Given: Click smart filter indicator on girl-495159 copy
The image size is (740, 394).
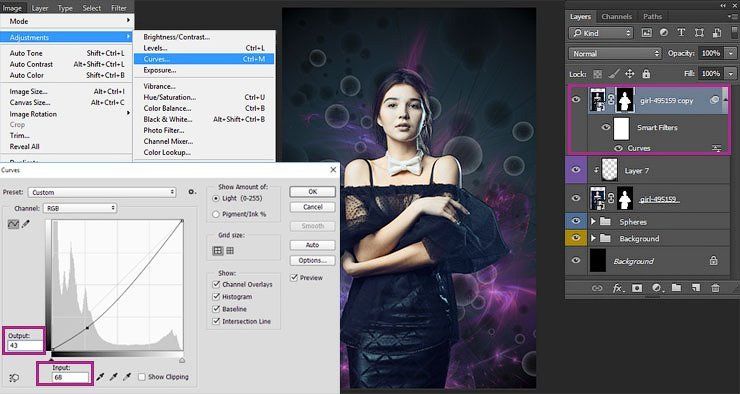Looking at the screenshot, I should pos(714,100).
